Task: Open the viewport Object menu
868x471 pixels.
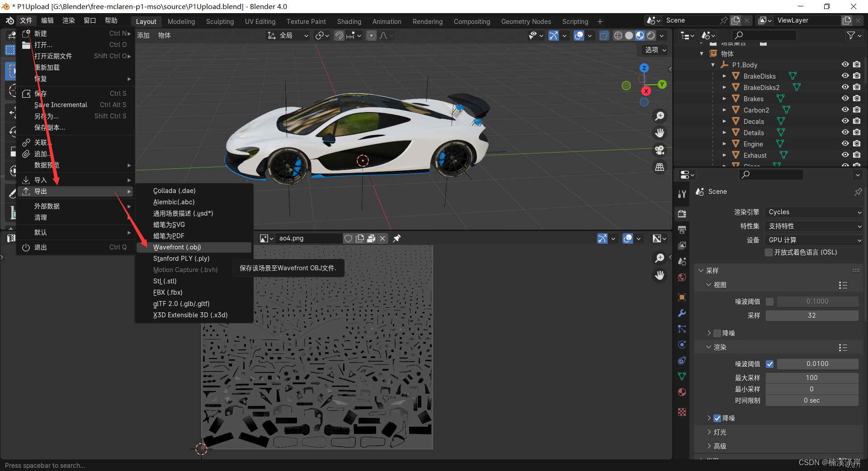Action: coord(164,35)
